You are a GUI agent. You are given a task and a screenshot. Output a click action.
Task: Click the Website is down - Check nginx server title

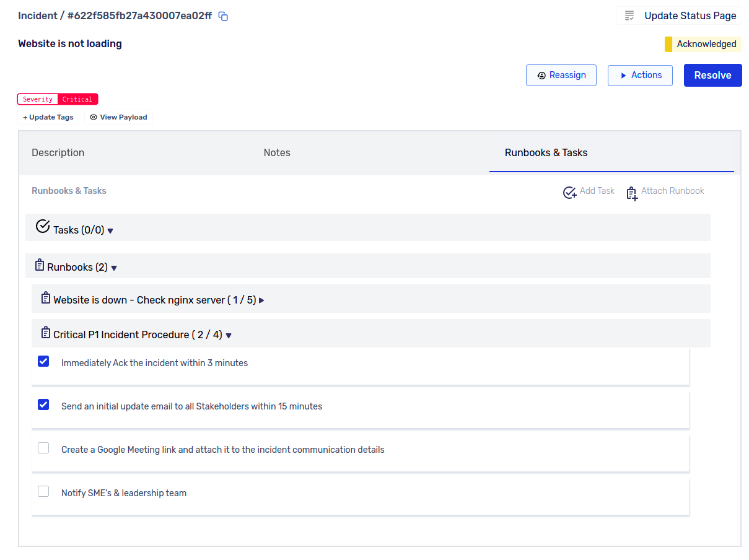click(155, 300)
